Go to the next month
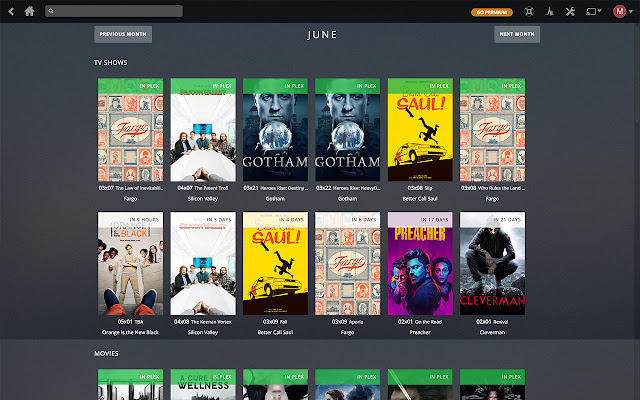 [517, 34]
